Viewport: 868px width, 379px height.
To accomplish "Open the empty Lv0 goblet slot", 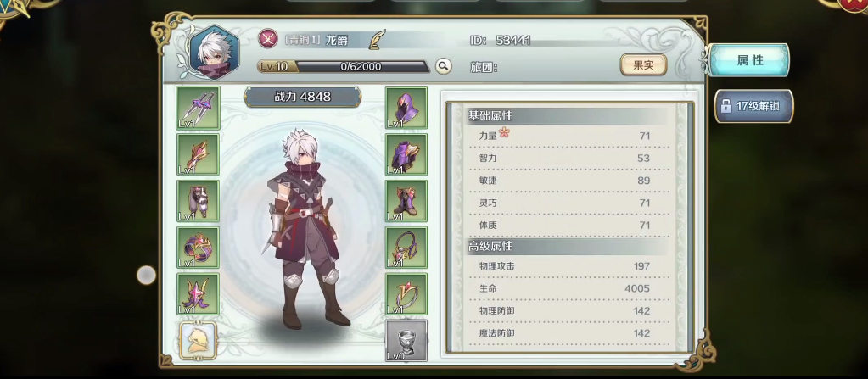I will coord(406,340).
